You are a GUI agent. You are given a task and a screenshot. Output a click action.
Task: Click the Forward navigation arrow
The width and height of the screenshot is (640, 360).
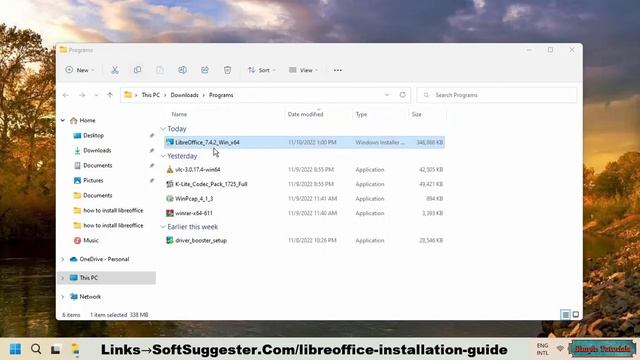tap(82, 95)
